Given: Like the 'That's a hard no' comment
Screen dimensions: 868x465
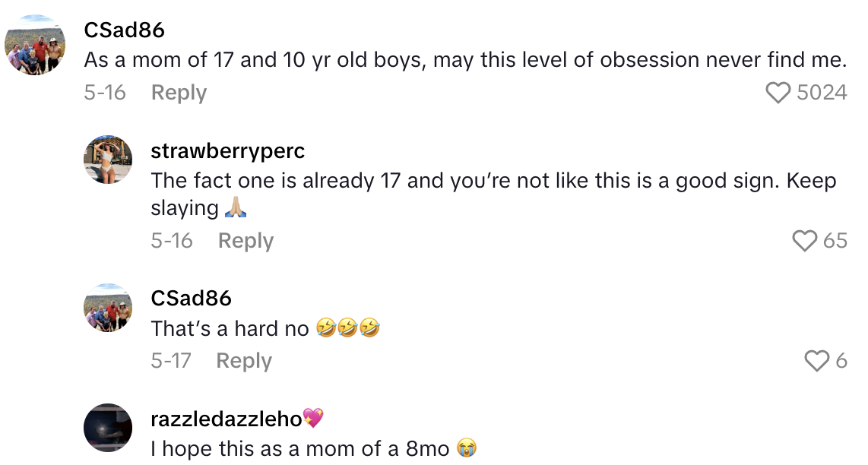Looking at the screenshot, I should coord(819,360).
